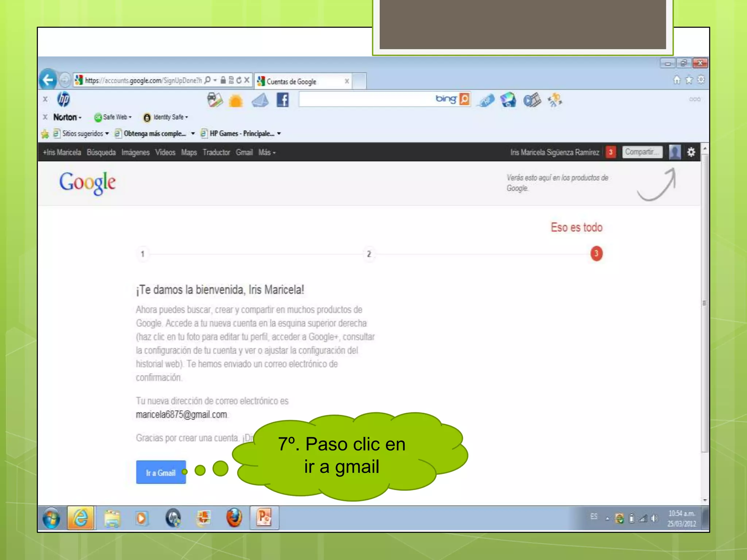Close the Cuentas de Google tab
Screen dimensions: 747x560
pyautogui.click(x=347, y=81)
